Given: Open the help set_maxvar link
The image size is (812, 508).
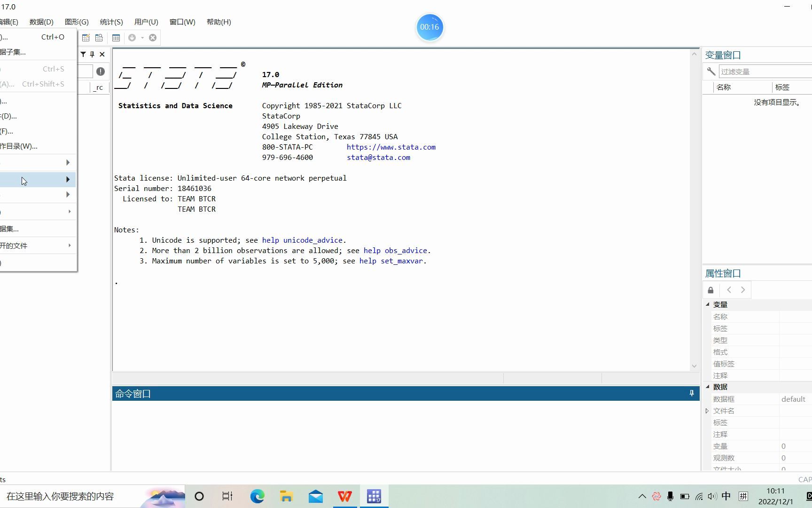Looking at the screenshot, I should tap(391, 261).
